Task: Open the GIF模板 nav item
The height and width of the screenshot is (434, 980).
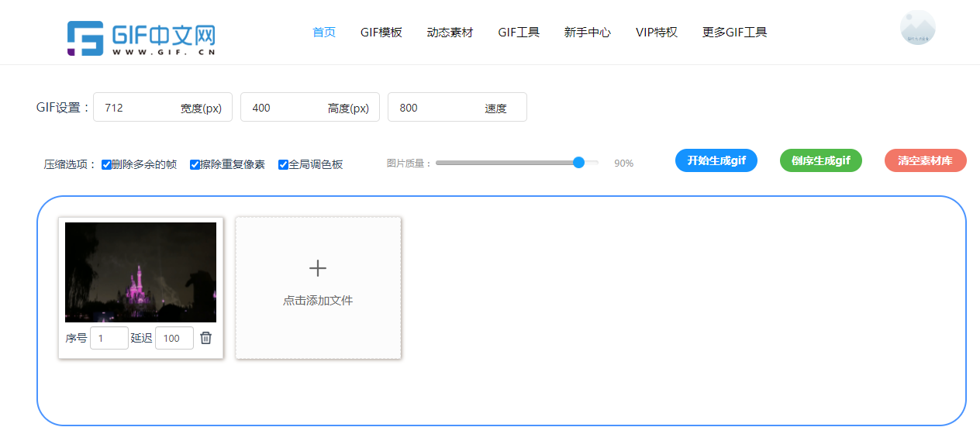Action: 381,33
